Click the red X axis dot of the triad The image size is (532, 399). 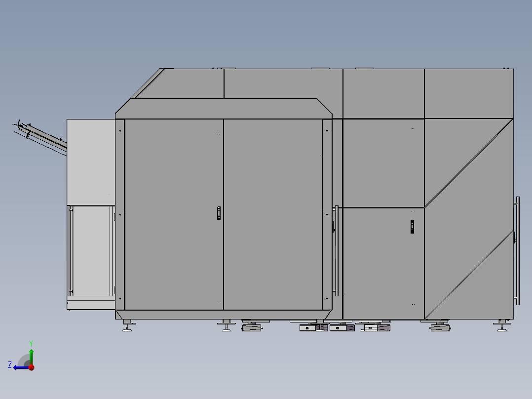32,367
